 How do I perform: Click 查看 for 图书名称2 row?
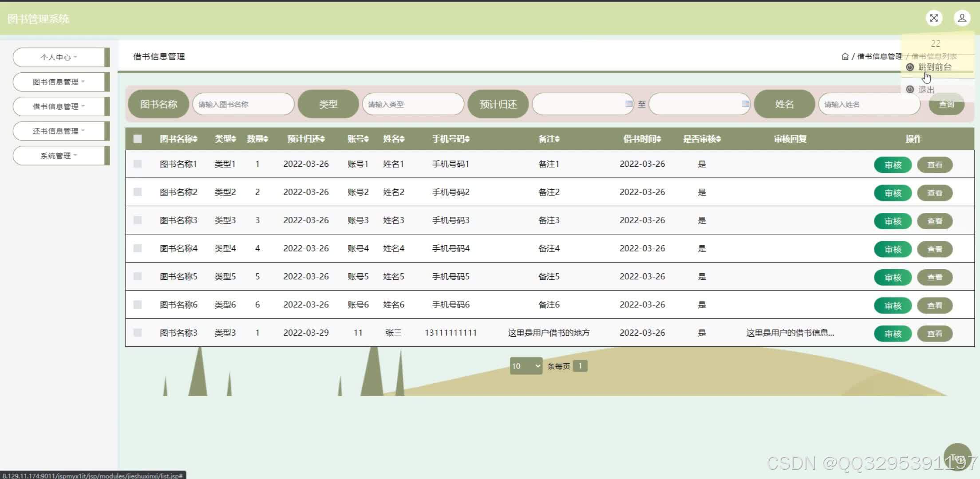[x=935, y=193]
